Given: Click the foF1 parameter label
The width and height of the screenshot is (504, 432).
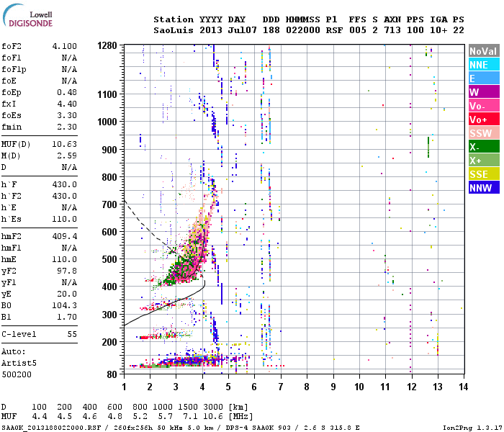Looking at the screenshot, I should pos(12,58).
